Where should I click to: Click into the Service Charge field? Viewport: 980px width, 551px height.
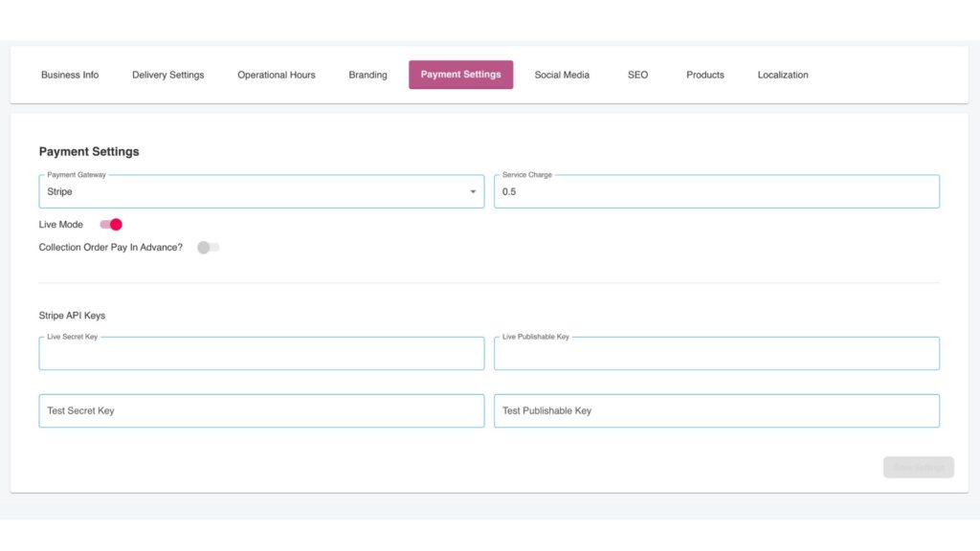tap(716, 192)
